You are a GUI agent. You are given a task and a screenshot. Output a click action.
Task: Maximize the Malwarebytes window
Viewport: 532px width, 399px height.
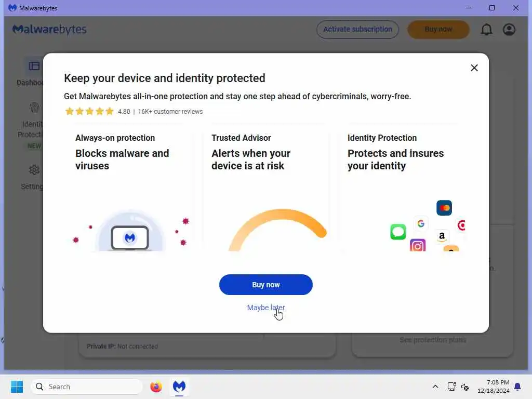[492, 8]
